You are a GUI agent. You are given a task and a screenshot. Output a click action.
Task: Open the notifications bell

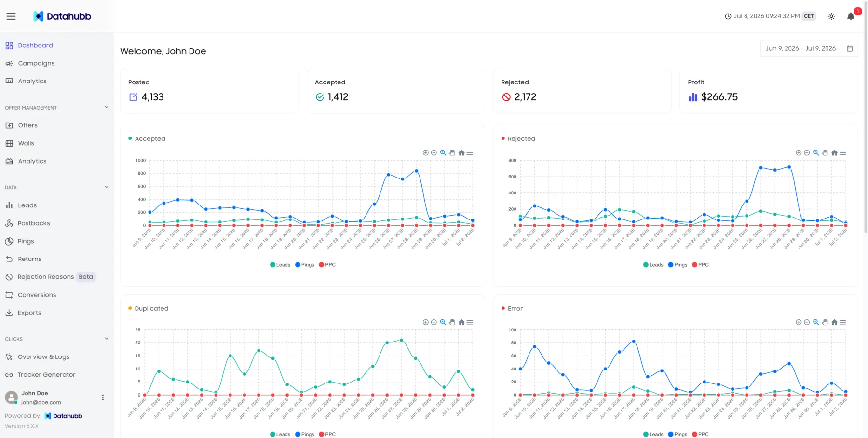(x=851, y=16)
